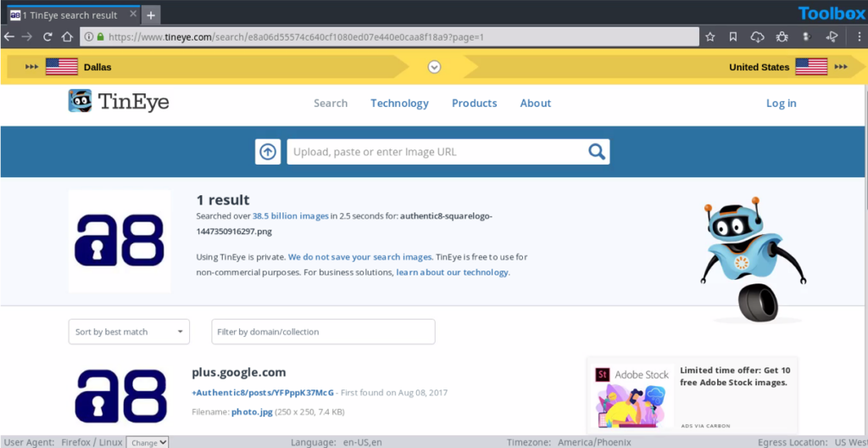Open the User Agent Change dropdown
This screenshot has height=448, width=868.
click(x=147, y=442)
